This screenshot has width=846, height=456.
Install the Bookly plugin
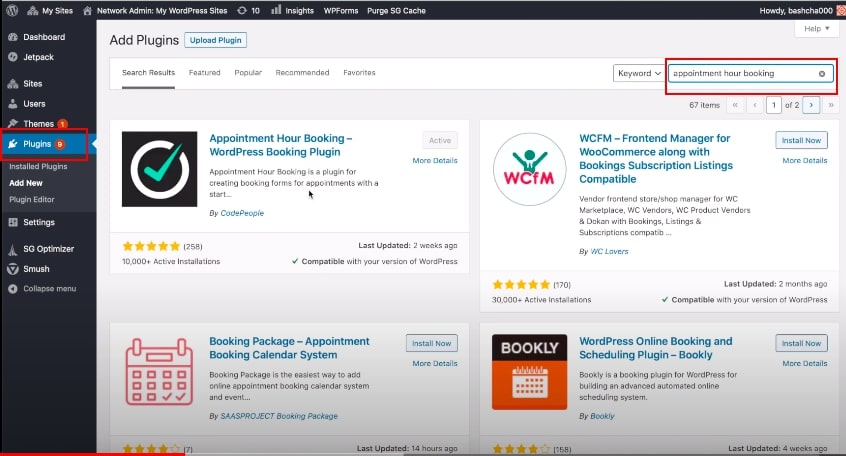click(x=801, y=343)
